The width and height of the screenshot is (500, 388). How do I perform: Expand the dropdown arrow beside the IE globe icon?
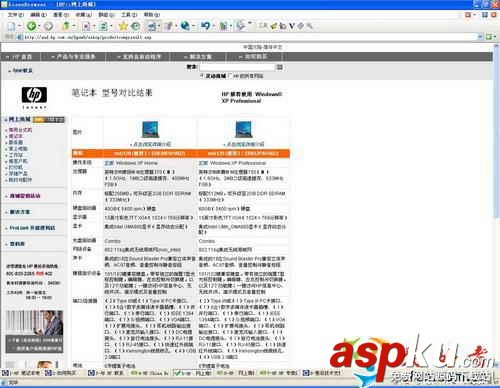(193, 26)
